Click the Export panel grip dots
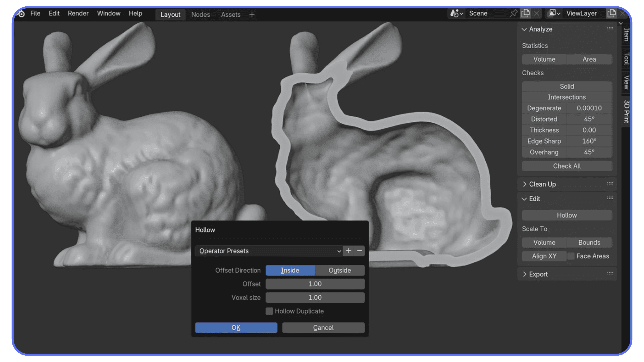644x362 pixels. pyautogui.click(x=610, y=274)
